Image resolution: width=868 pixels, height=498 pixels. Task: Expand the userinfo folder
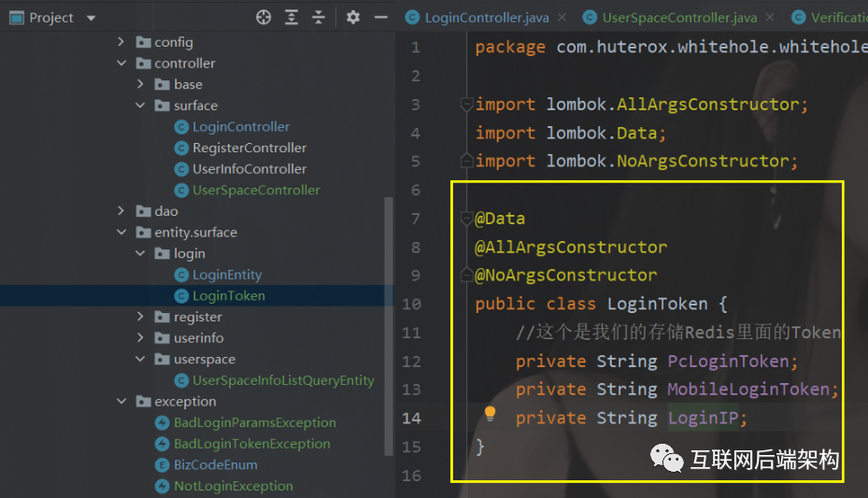point(140,337)
